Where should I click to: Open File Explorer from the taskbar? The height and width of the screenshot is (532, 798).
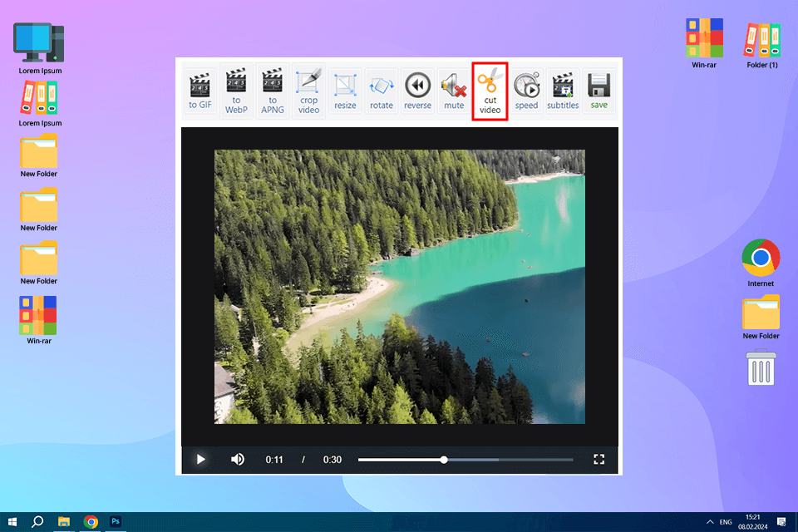64,522
